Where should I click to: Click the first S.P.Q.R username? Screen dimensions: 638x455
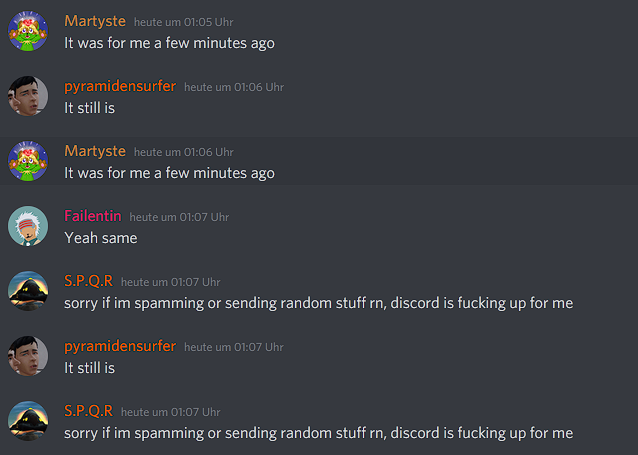point(88,281)
